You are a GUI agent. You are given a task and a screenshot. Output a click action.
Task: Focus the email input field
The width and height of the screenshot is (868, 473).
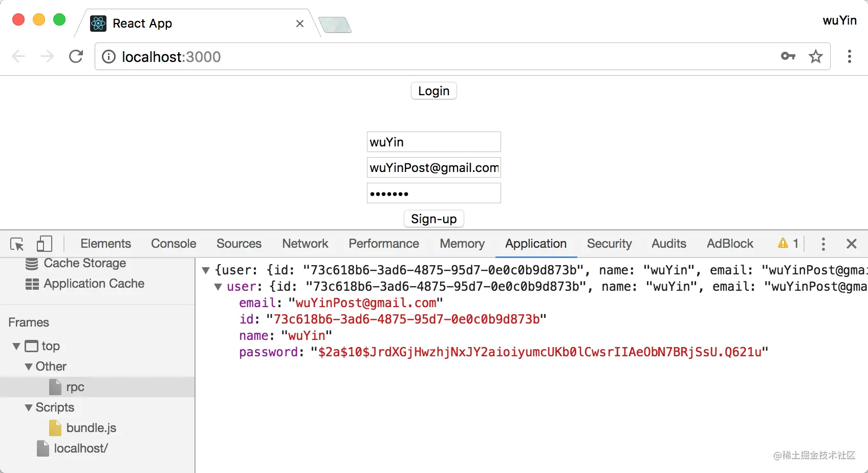coord(434,167)
